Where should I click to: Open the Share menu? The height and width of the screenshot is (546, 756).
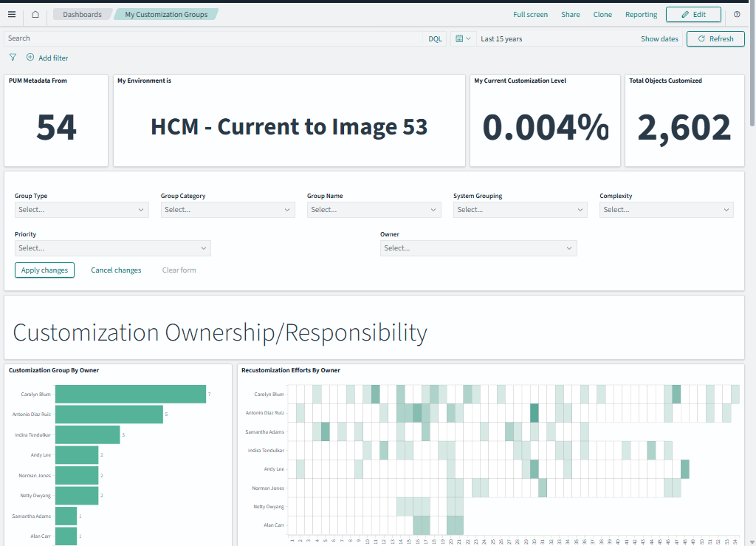(x=571, y=15)
